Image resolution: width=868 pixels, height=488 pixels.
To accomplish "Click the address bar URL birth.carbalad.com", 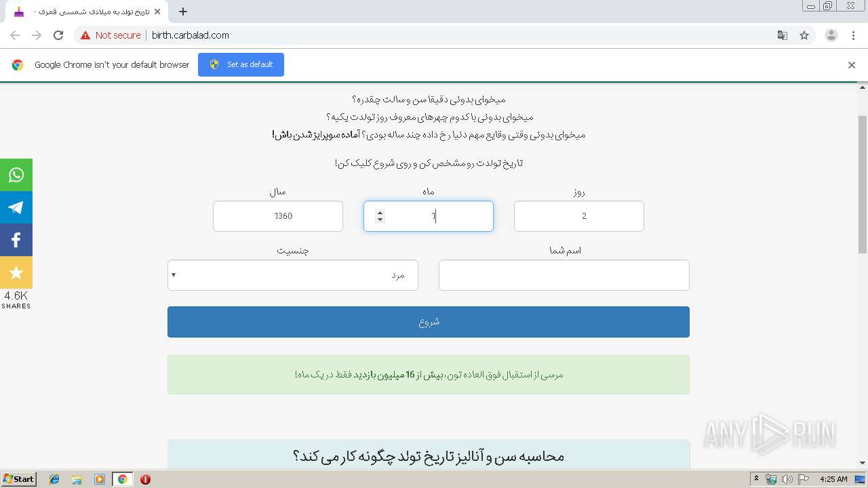I will (x=191, y=35).
